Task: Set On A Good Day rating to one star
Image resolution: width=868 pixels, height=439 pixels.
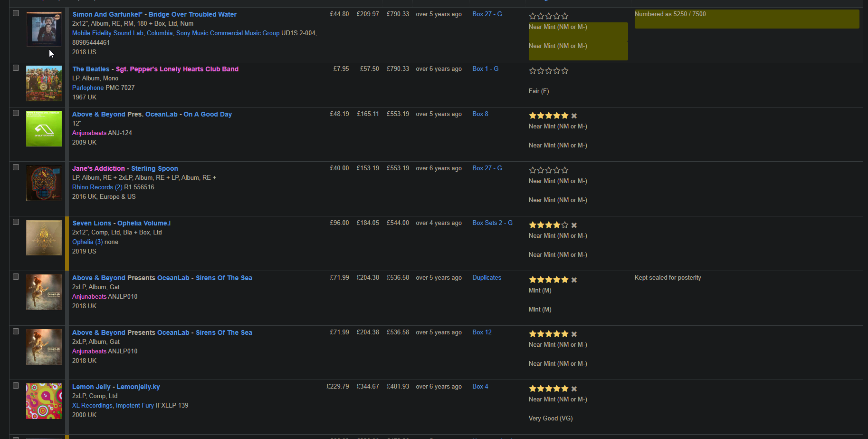Action: point(533,116)
